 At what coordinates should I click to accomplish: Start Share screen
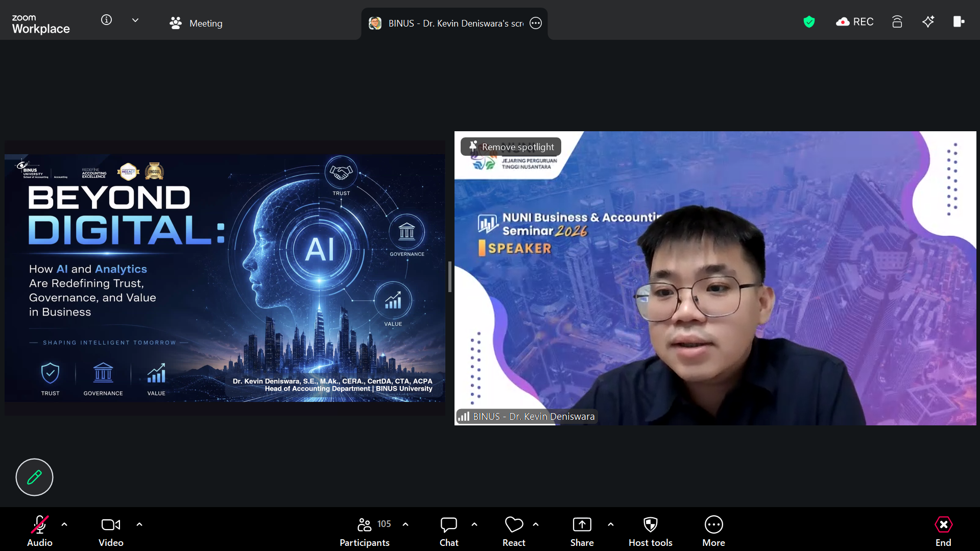click(x=582, y=531)
